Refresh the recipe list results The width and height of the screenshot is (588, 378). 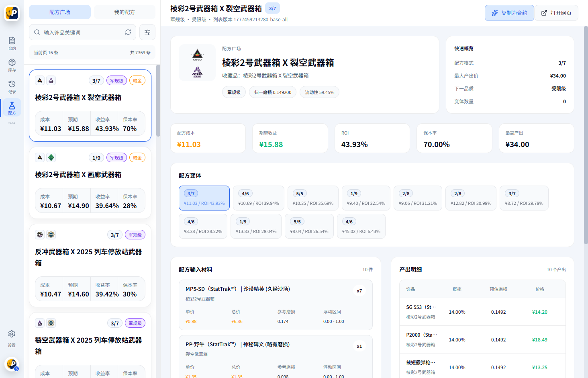pyautogui.click(x=128, y=32)
